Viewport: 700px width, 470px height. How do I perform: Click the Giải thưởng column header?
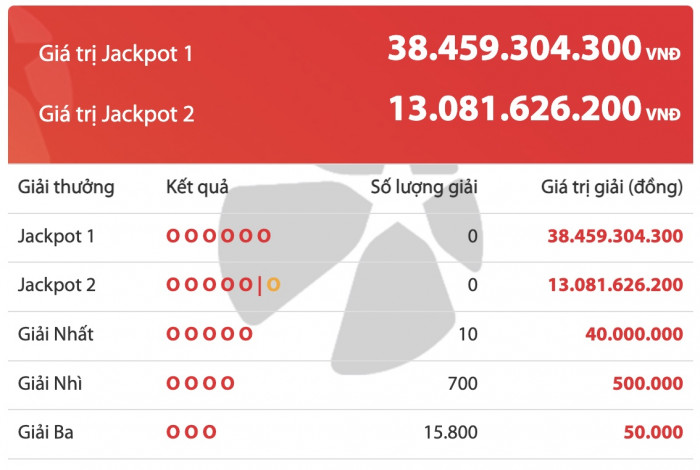coord(66,187)
